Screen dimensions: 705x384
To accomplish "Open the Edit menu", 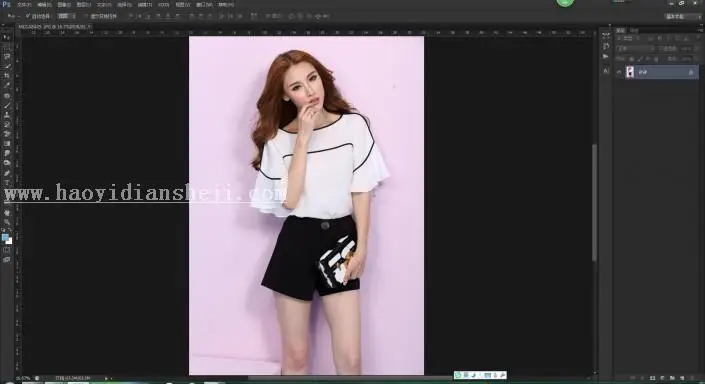I will tap(44, 4).
